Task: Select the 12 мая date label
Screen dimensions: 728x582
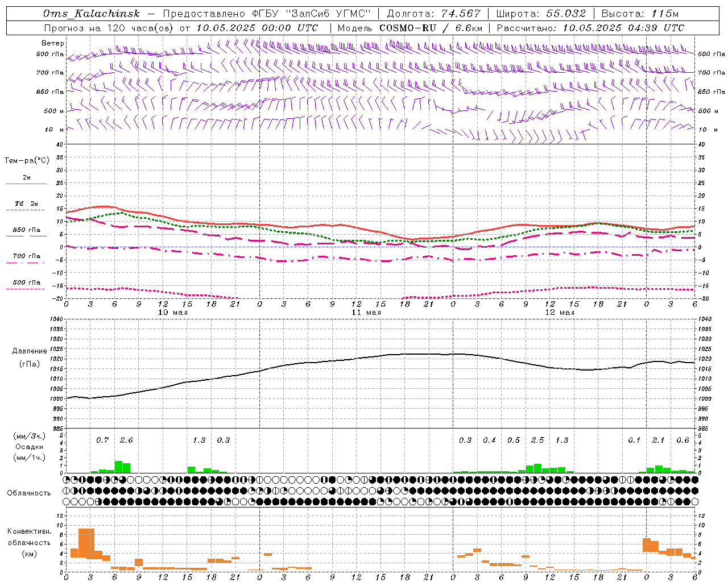Action: click(560, 313)
